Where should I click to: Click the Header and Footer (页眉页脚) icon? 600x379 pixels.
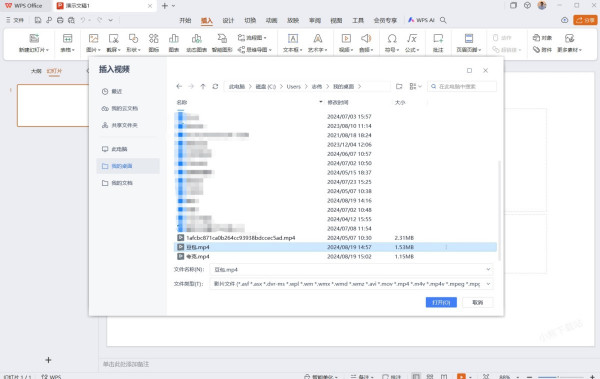(x=469, y=38)
